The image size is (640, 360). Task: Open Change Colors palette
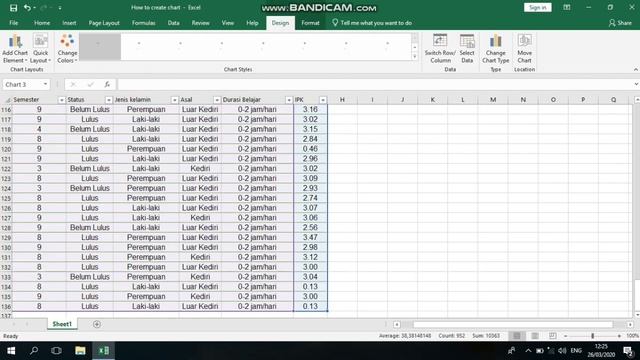[67, 49]
